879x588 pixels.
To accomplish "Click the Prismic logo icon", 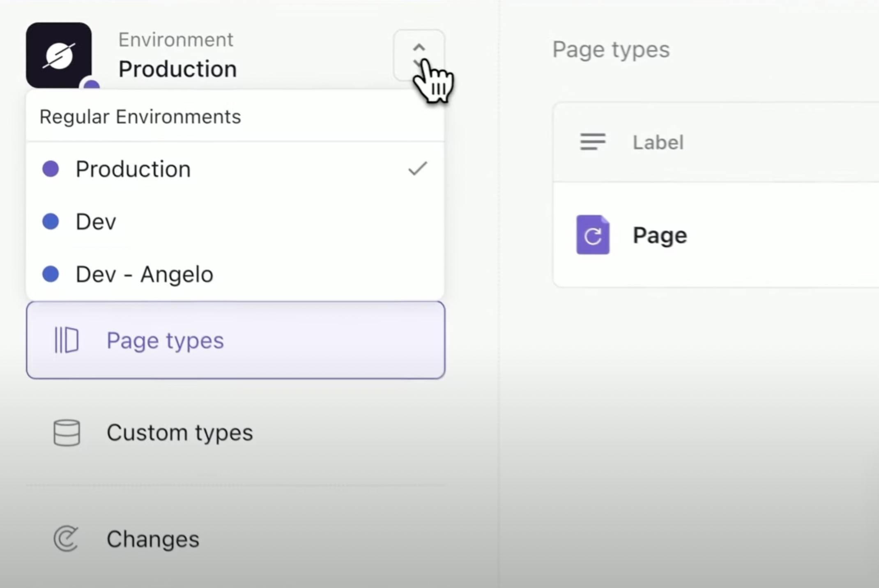I will click(59, 55).
